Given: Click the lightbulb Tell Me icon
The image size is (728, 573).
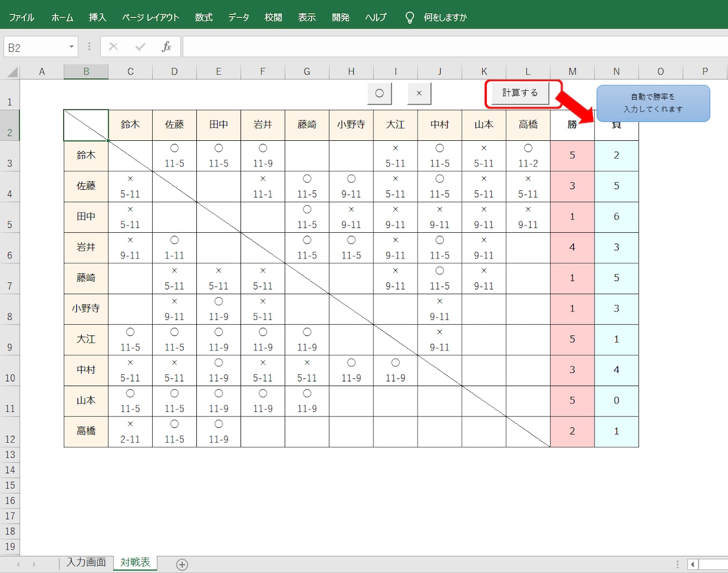Looking at the screenshot, I should pos(410,17).
